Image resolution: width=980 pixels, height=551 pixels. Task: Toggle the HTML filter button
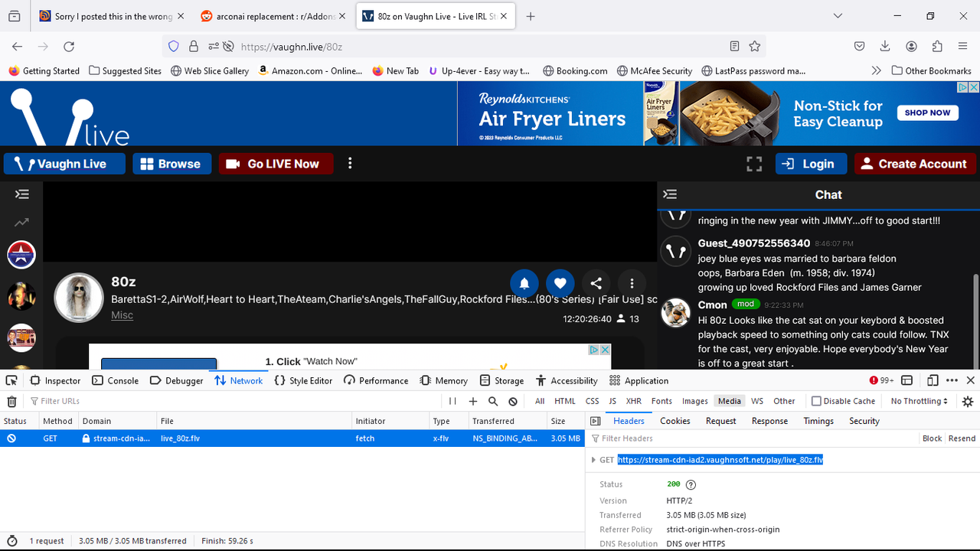tap(565, 401)
